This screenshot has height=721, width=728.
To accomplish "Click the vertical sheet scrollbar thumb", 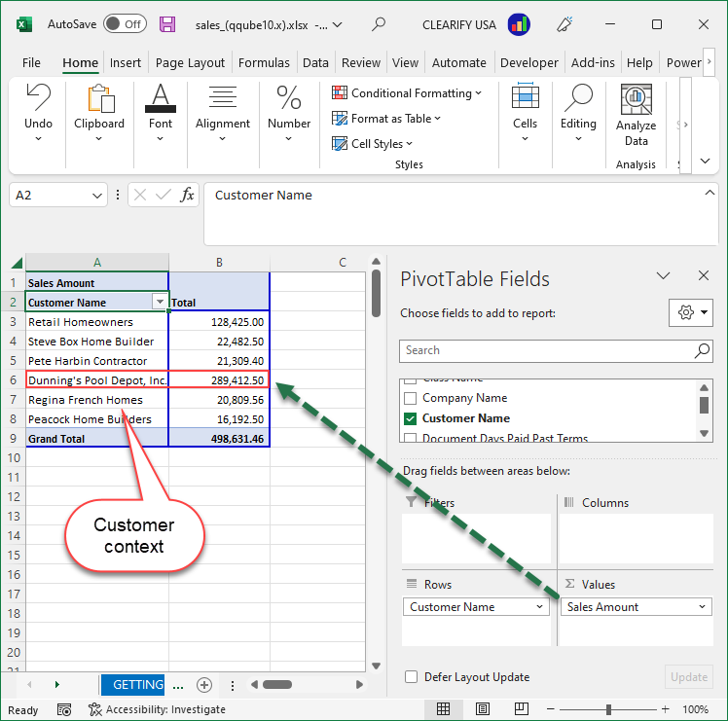I will click(x=376, y=294).
